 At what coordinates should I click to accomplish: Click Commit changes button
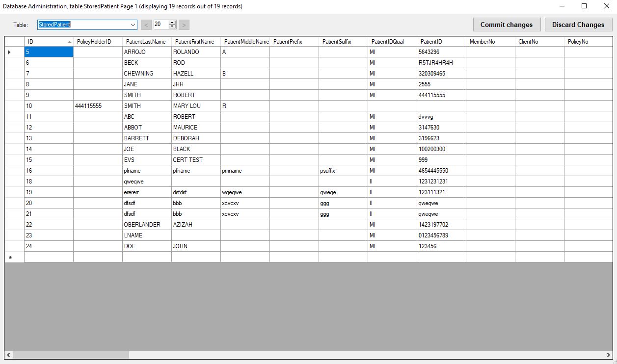[x=507, y=25]
